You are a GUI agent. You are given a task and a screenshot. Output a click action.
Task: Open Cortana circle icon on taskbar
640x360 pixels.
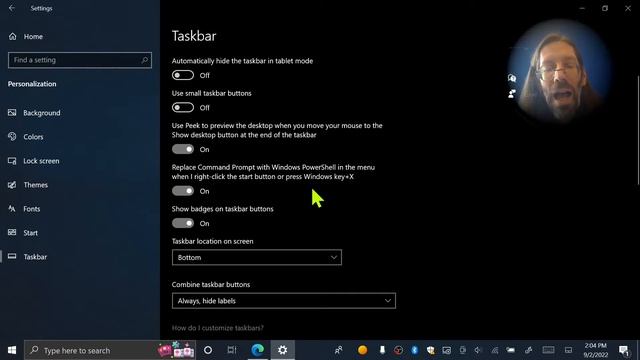pyautogui.click(x=208, y=350)
